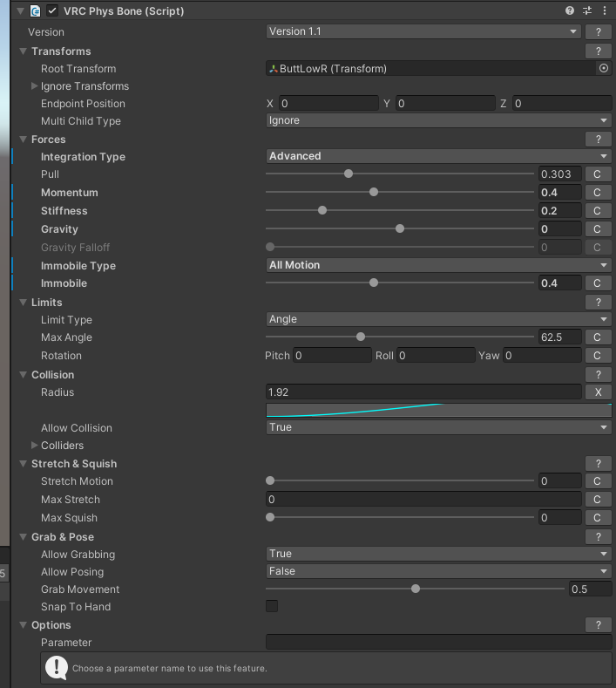Toggle curve button for Gravity
616x688 pixels.
click(598, 229)
